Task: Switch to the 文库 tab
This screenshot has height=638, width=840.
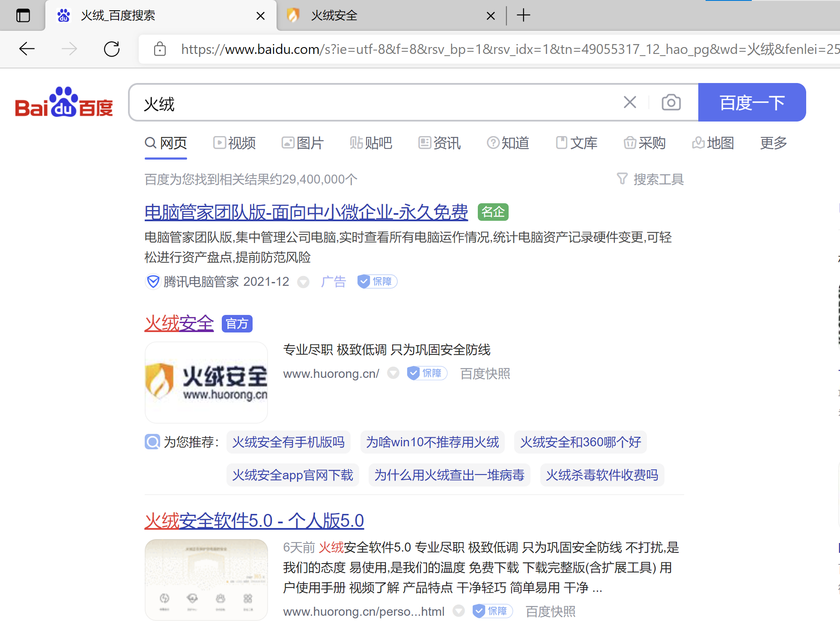Action: 577,143
